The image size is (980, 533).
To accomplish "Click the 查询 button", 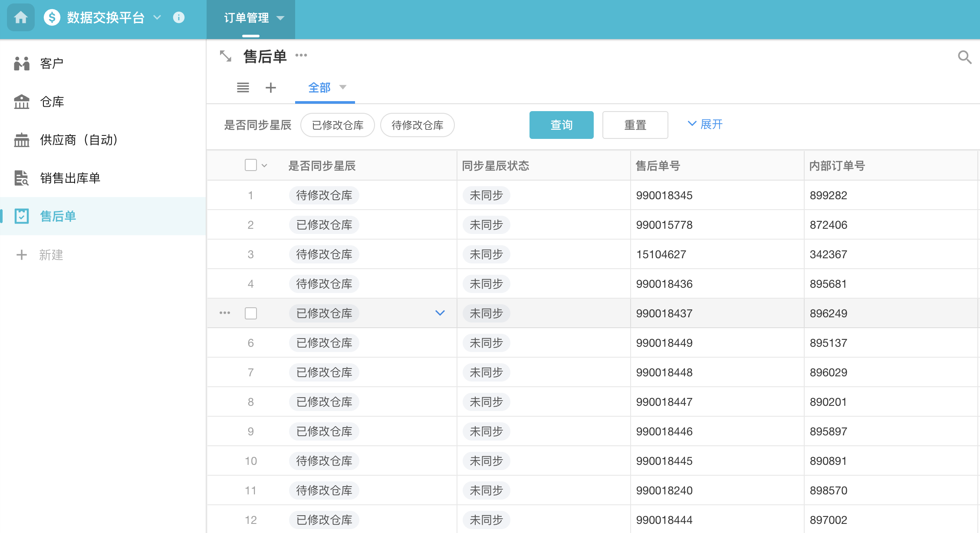I will click(562, 125).
